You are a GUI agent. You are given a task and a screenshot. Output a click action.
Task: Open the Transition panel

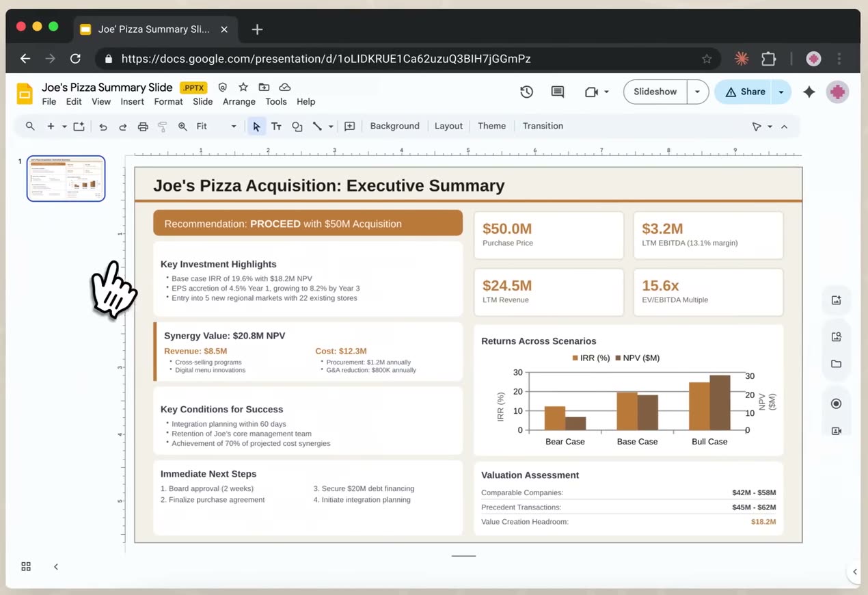click(x=543, y=126)
